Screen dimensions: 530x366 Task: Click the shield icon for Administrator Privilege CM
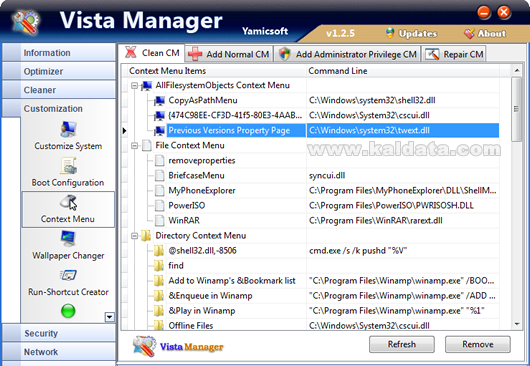click(x=285, y=54)
